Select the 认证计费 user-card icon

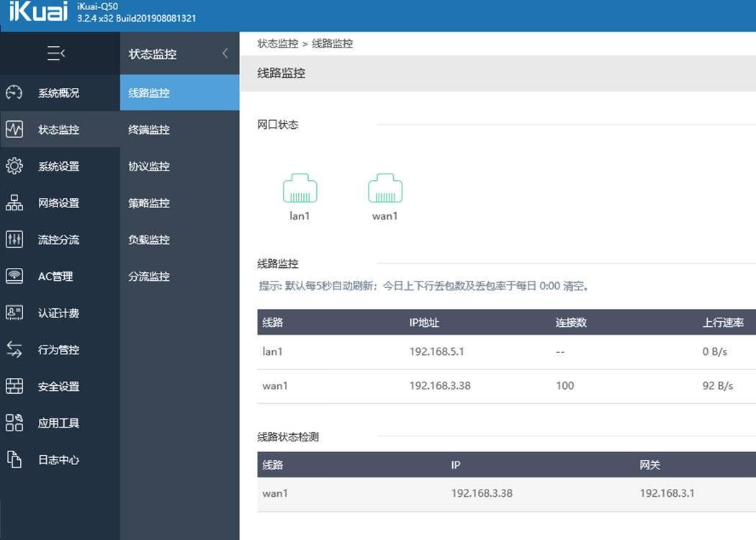click(x=14, y=312)
